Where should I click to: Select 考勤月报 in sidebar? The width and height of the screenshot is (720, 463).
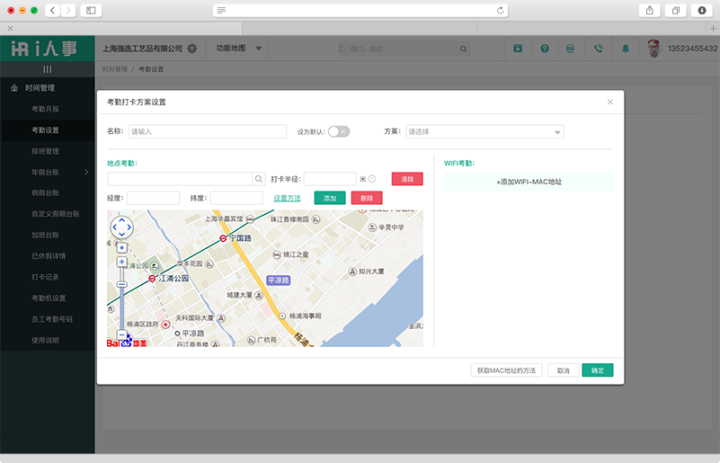tap(45, 109)
